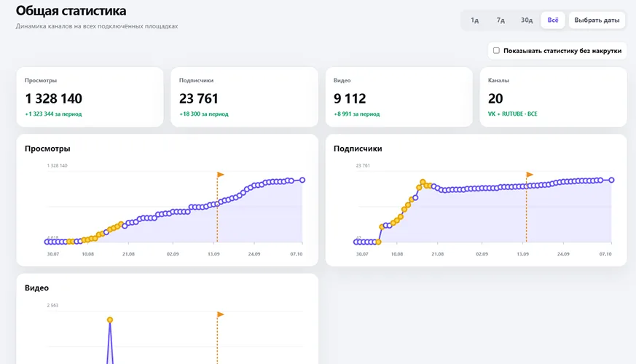Click the 21.08 date label on Подписчики chart
This screenshot has height=364, width=636.
[x=437, y=254]
